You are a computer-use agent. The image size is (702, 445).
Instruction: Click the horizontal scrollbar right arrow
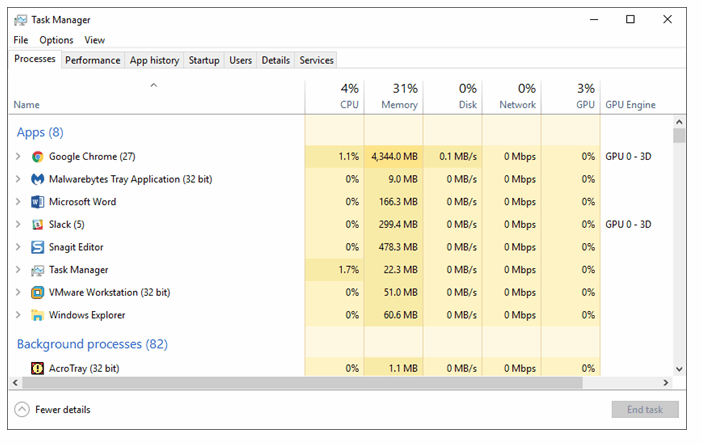666,383
